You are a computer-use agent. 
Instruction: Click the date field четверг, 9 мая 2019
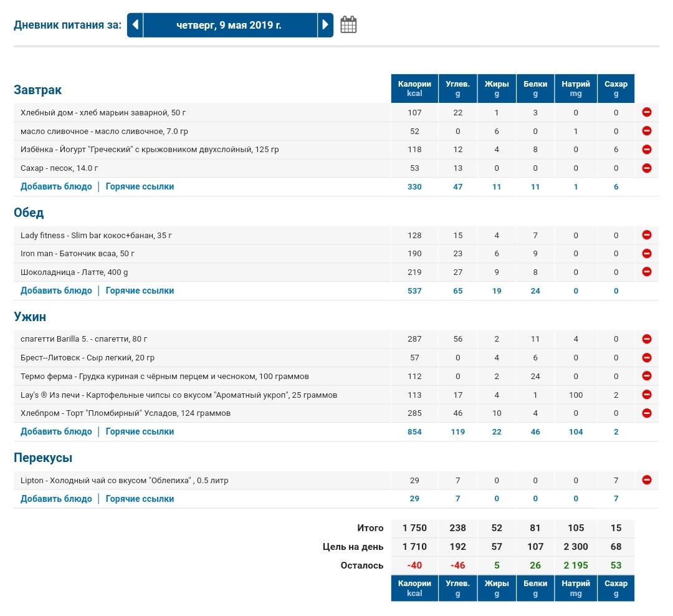[x=229, y=26]
